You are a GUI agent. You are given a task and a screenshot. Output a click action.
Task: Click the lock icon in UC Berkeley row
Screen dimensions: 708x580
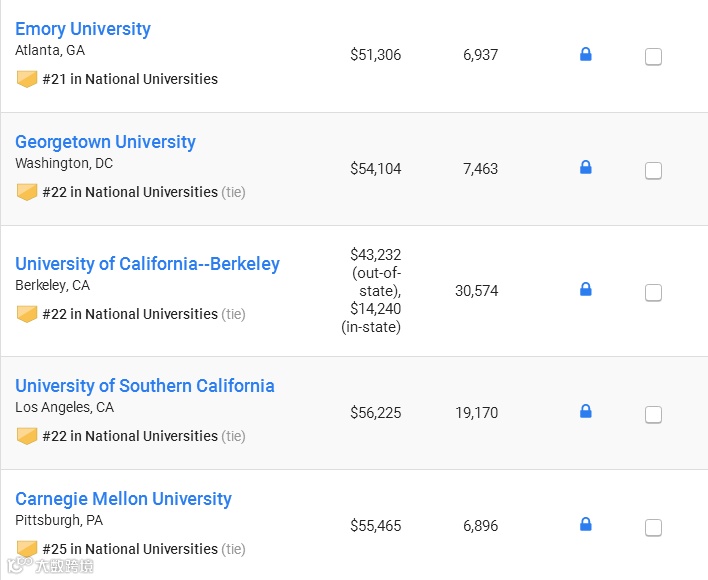pyautogui.click(x=586, y=289)
